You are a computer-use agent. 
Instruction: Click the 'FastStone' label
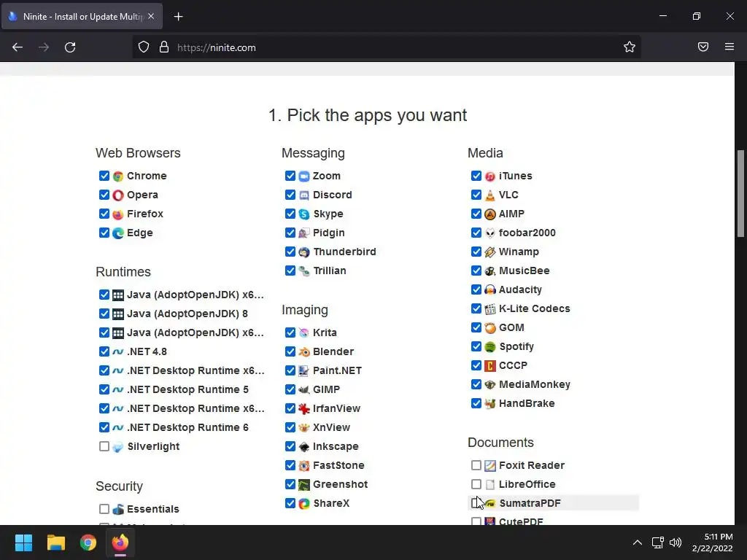click(x=338, y=465)
